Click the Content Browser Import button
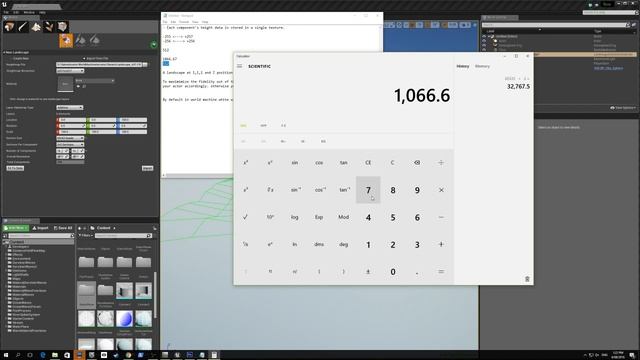Screen dimensions: 640x360 pyautogui.click(x=40, y=228)
